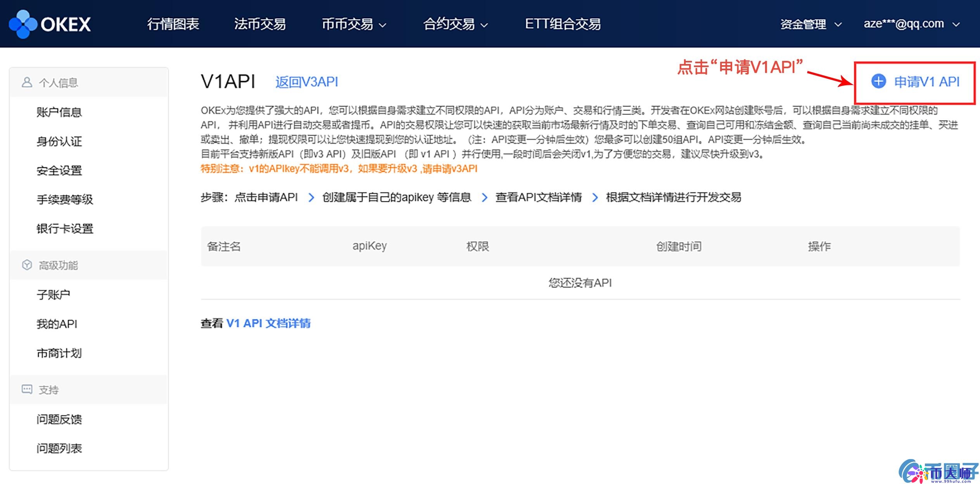Click the chat icon beside 支持

coord(27,389)
